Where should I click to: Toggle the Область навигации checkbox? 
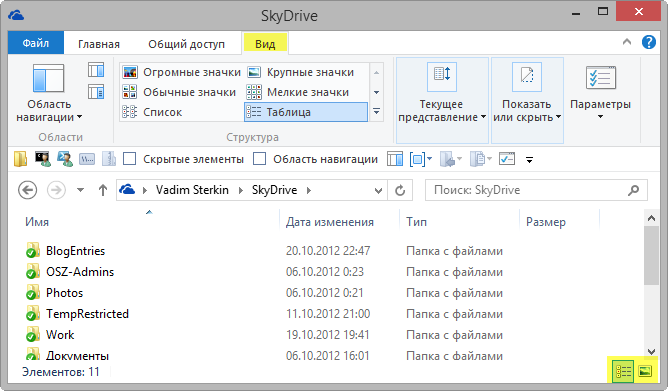point(259,159)
